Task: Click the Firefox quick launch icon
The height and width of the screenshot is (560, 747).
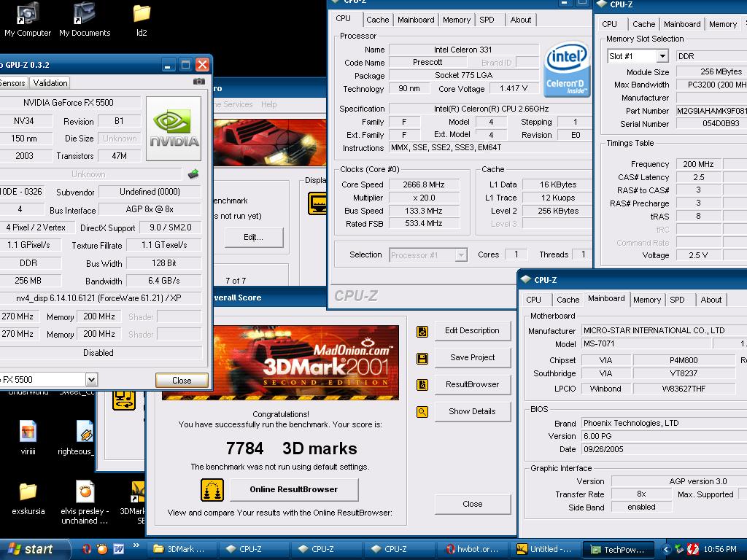Action: pos(102,549)
